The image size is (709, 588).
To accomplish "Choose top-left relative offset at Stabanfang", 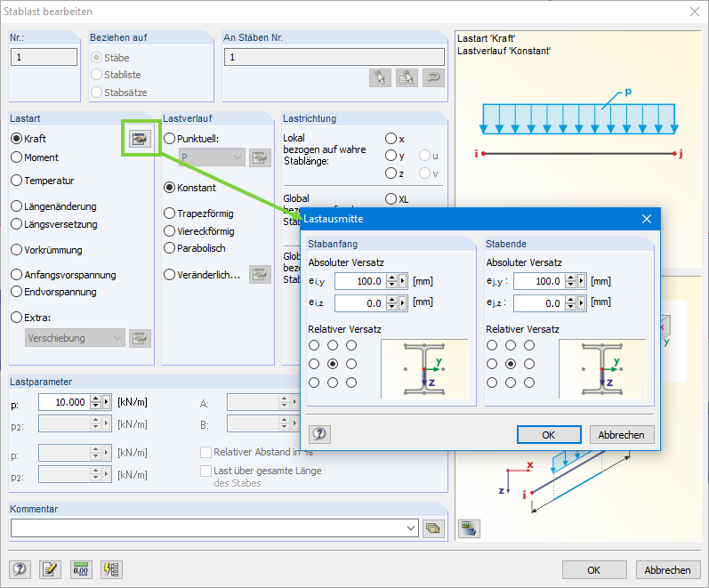I will [314, 345].
